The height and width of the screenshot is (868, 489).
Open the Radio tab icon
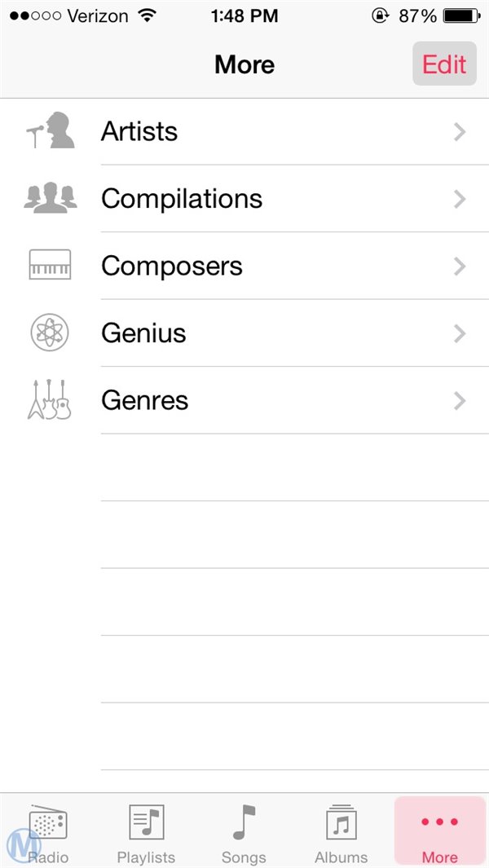coord(49,823)
